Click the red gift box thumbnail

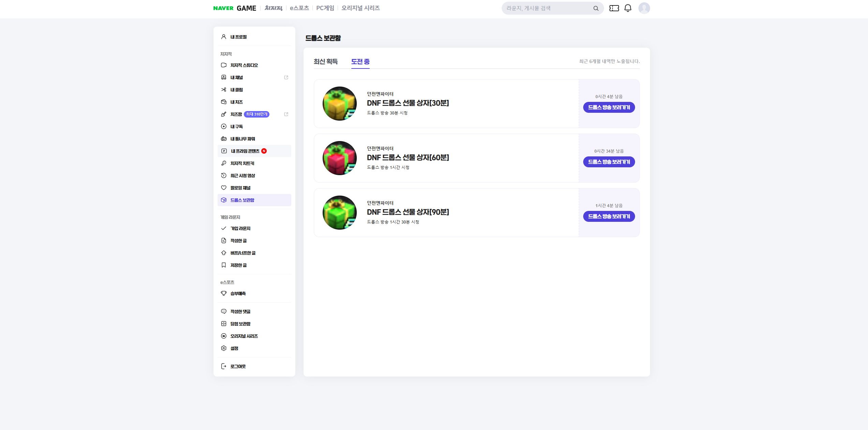pos(339,158)
